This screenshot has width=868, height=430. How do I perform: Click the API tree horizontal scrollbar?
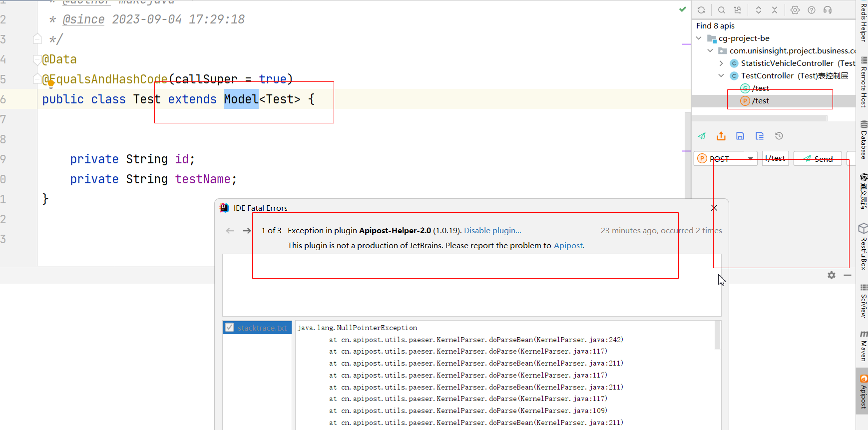click(x=759, y=118)
